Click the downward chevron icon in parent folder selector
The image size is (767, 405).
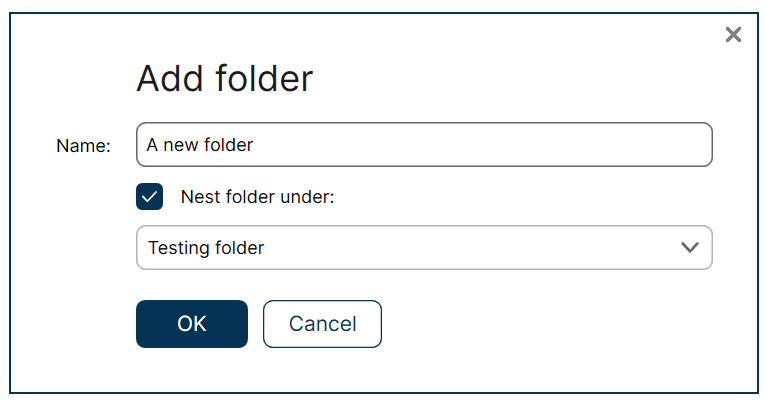690,248
